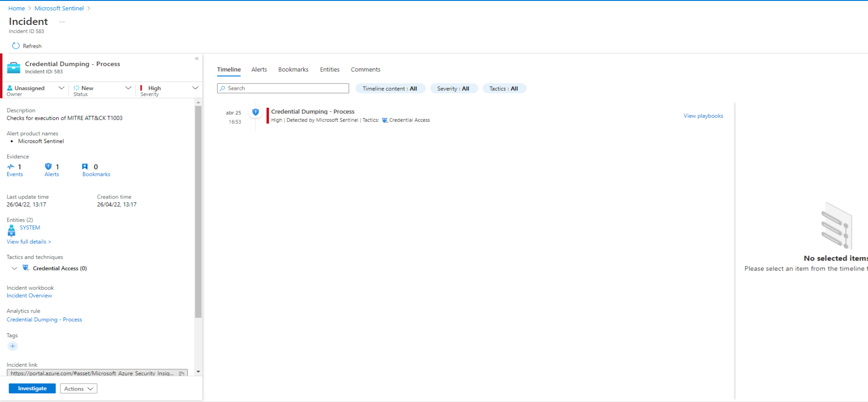Click the Investigate button

click(x=32, y=388)
